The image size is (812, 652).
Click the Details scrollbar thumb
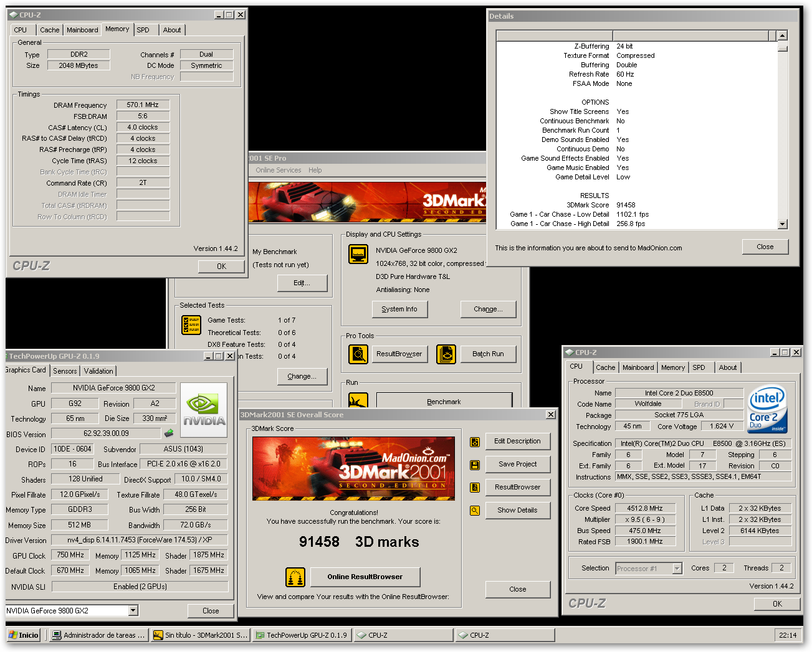pyautogui.click(x=783, y=47)
